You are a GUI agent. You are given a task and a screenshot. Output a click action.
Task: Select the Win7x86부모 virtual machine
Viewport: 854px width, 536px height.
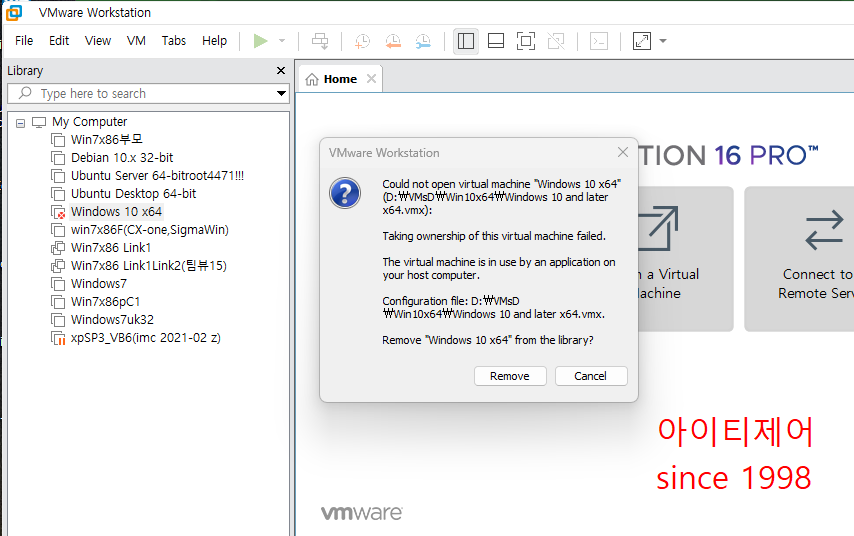[107, 139]
